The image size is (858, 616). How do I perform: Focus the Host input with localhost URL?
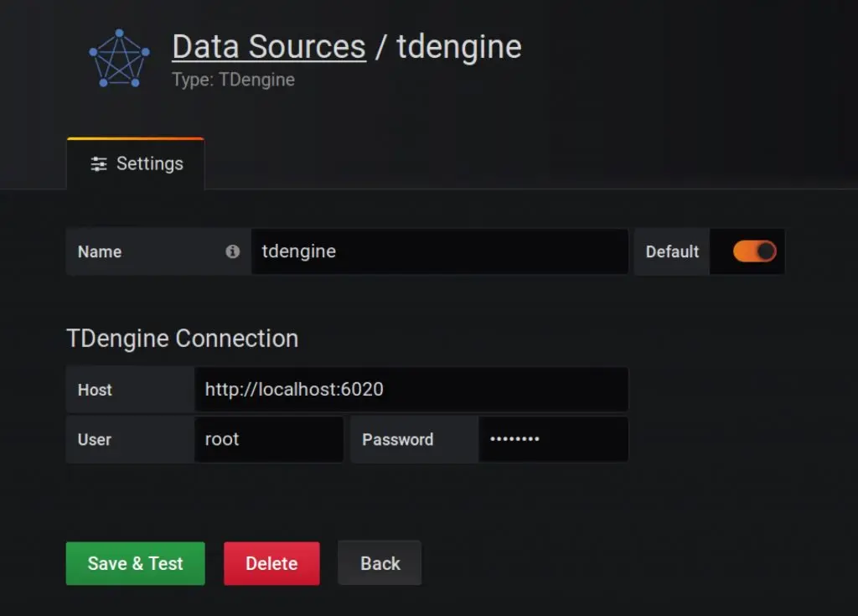point(411,390)
